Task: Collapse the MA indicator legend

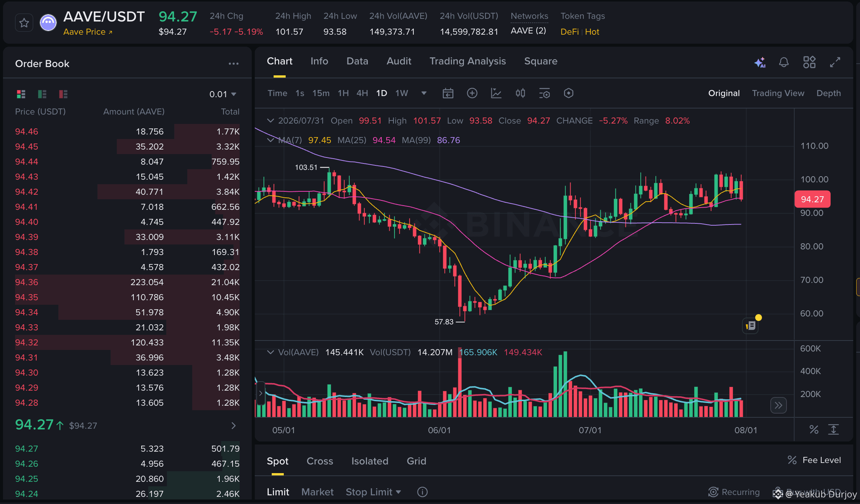Action: (x=270, y=140)
